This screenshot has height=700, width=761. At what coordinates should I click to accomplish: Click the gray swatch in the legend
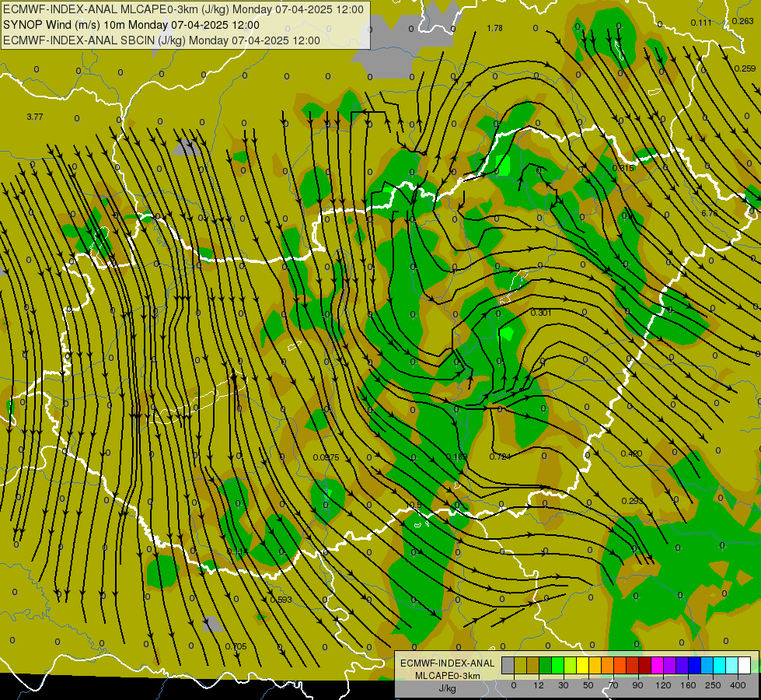(x=508, y=665)
